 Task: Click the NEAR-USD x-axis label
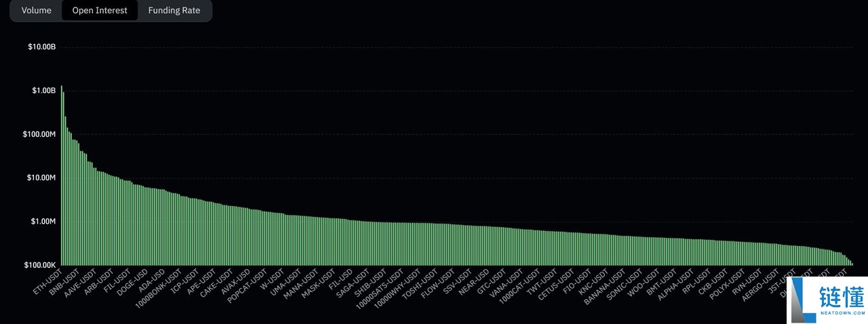(x=474, y=282)
